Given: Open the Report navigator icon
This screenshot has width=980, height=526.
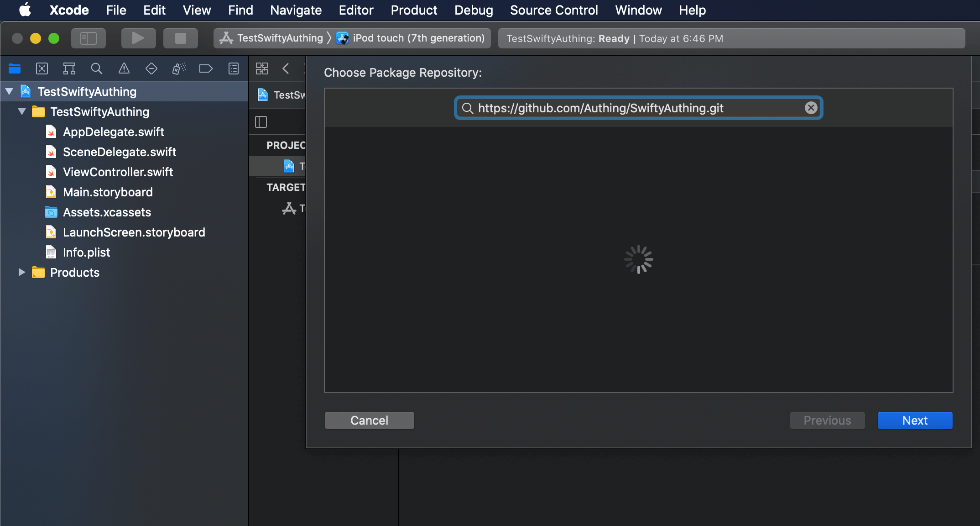Looking at the screenshot, I should tap(234, 69).
